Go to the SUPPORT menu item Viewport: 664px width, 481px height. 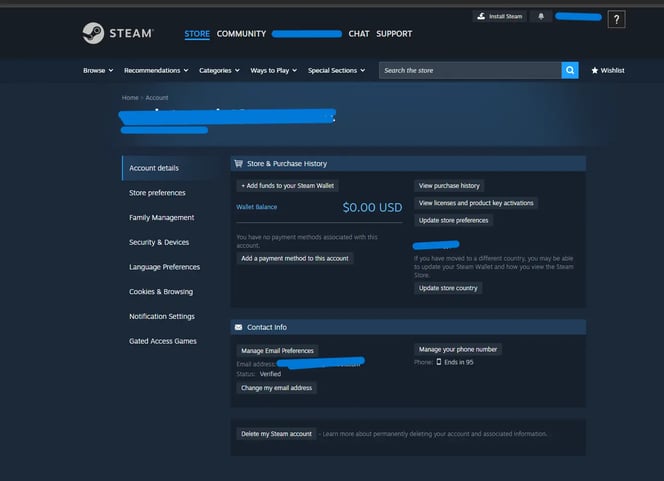point(394,34)
